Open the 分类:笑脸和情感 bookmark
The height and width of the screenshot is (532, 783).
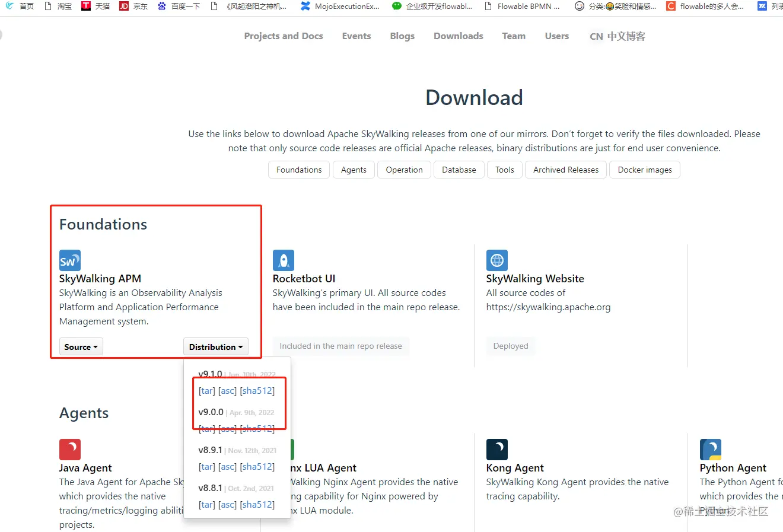tap(616, 6)
